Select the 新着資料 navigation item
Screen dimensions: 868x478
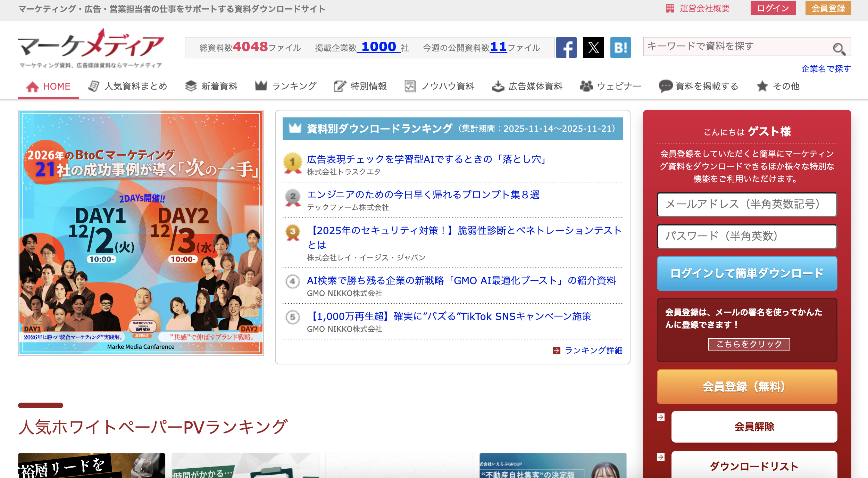[211, 86]
